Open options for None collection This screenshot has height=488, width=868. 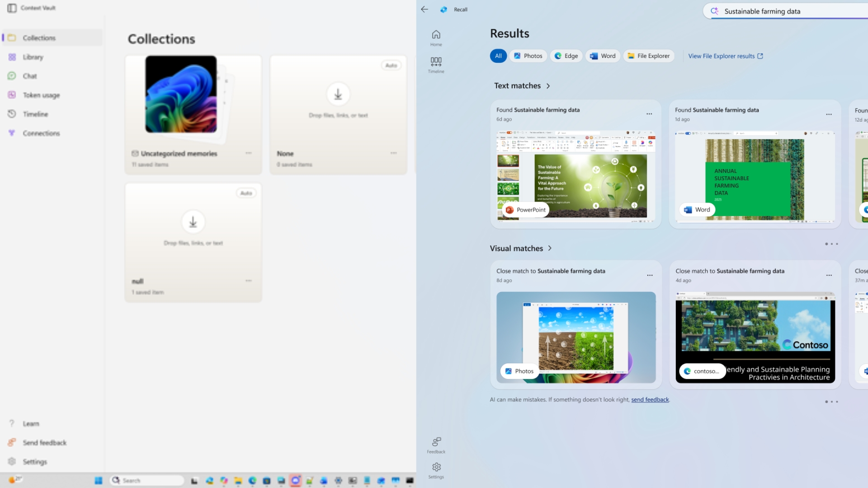394,153
